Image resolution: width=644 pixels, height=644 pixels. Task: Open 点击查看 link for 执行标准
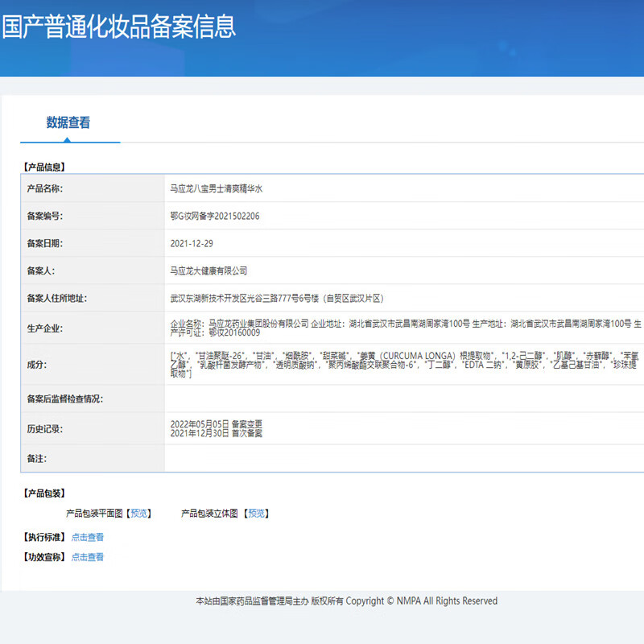(x=88, y=537)
